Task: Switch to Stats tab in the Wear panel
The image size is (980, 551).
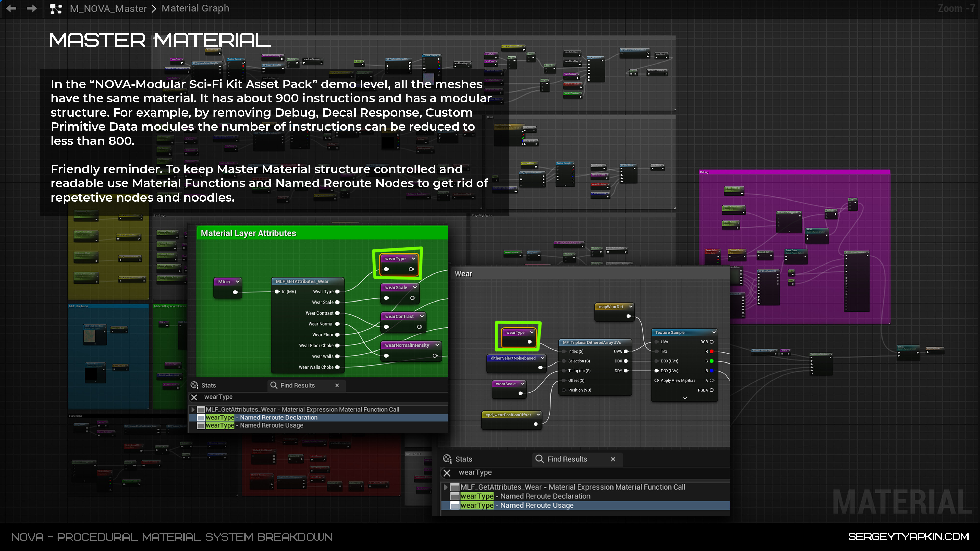Action: (458, 459)
